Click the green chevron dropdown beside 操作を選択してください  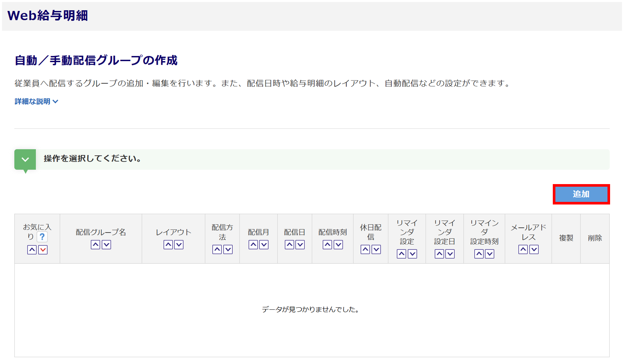(25, 160)
